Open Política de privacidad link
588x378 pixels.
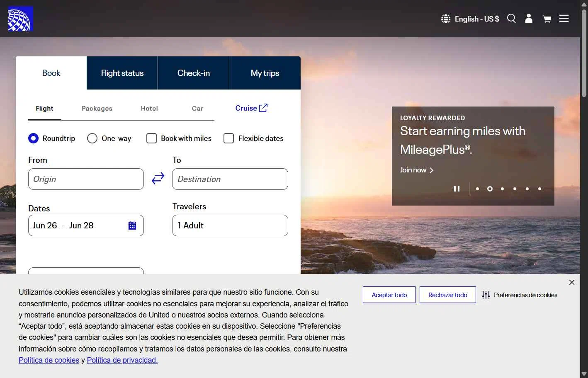coord(122,360)
